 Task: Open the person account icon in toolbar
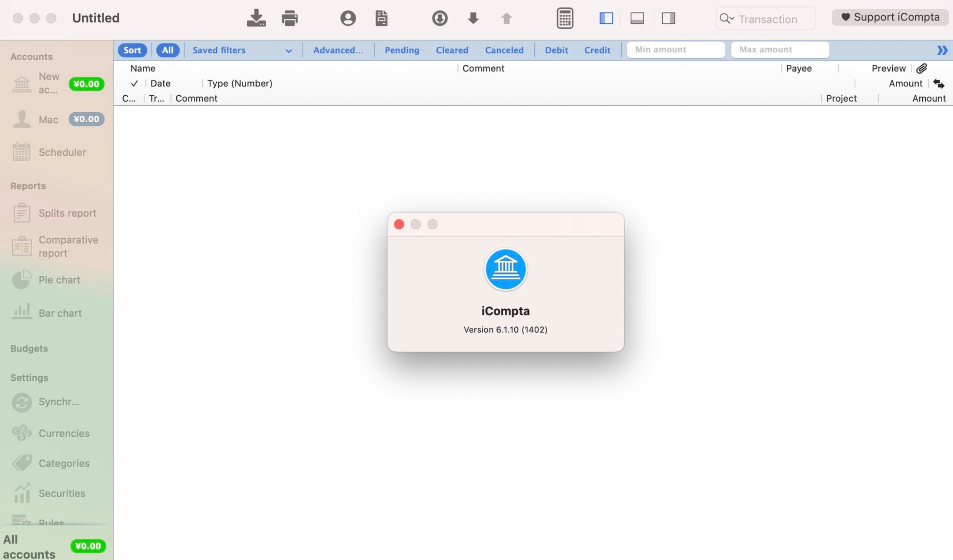coord(348,18)
